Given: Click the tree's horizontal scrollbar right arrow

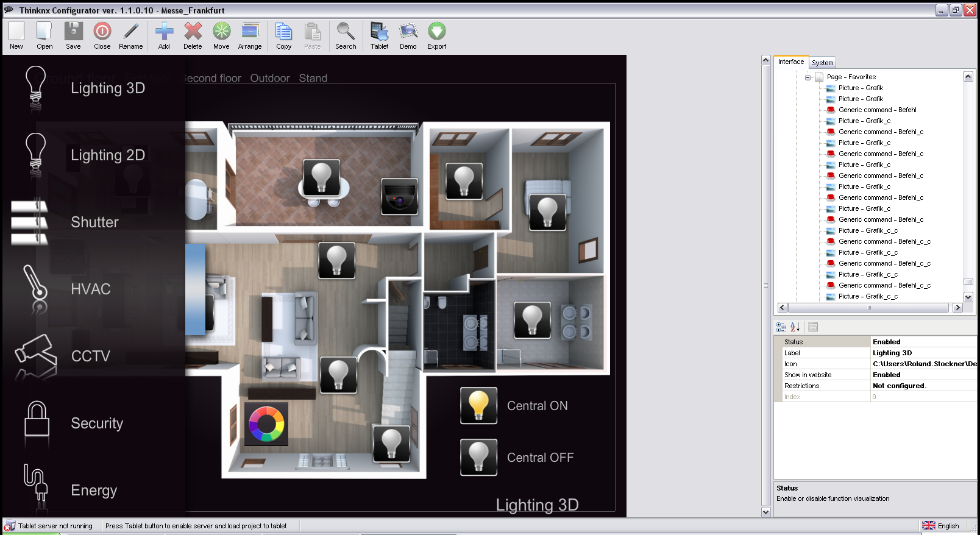Looking at the screenshot, I should click(x=957, y=308).
